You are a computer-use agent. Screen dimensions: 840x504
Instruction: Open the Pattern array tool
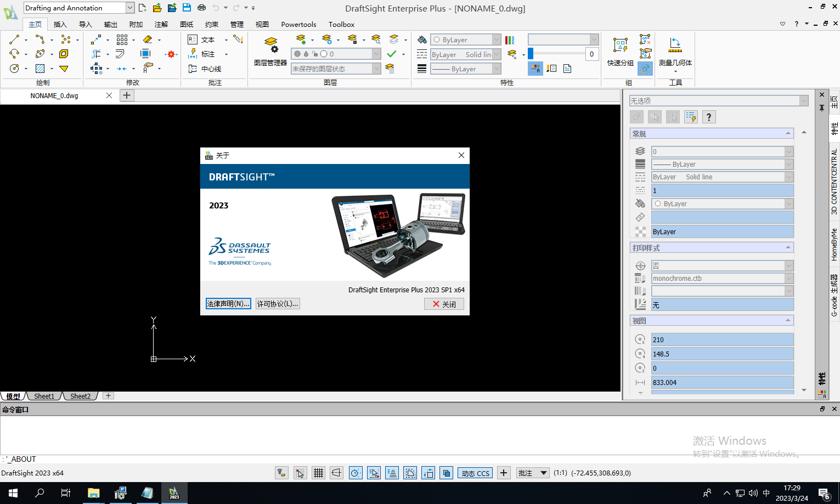(x=122, y=39)
